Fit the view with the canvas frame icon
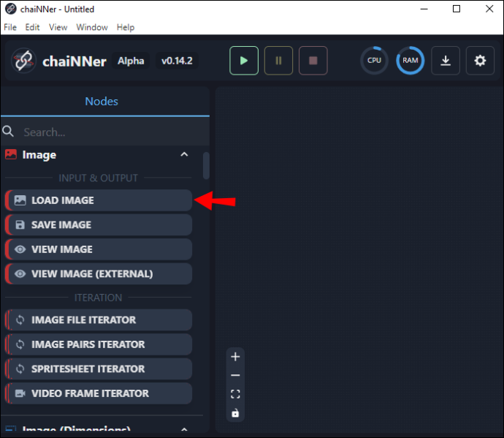 [235, 394]
